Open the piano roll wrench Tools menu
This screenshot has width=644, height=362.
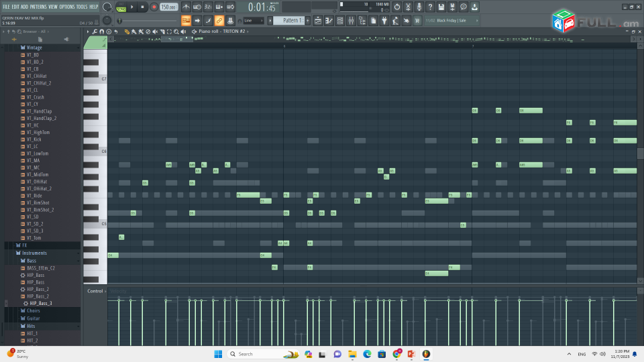[95, 32]
